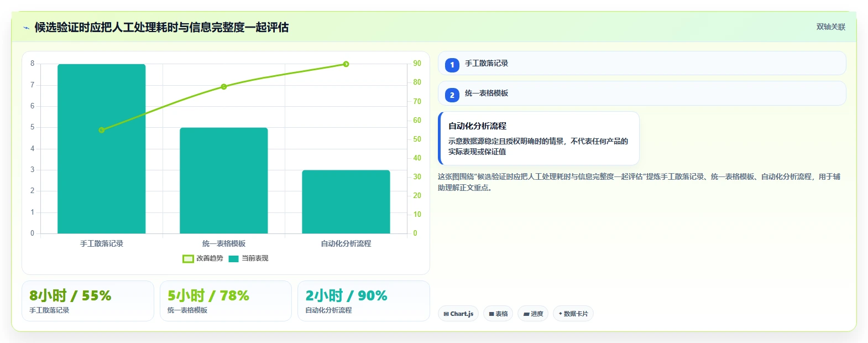Click the trend line point at 90
Screen dimensions: 868x343
click(x=346, y=64)
